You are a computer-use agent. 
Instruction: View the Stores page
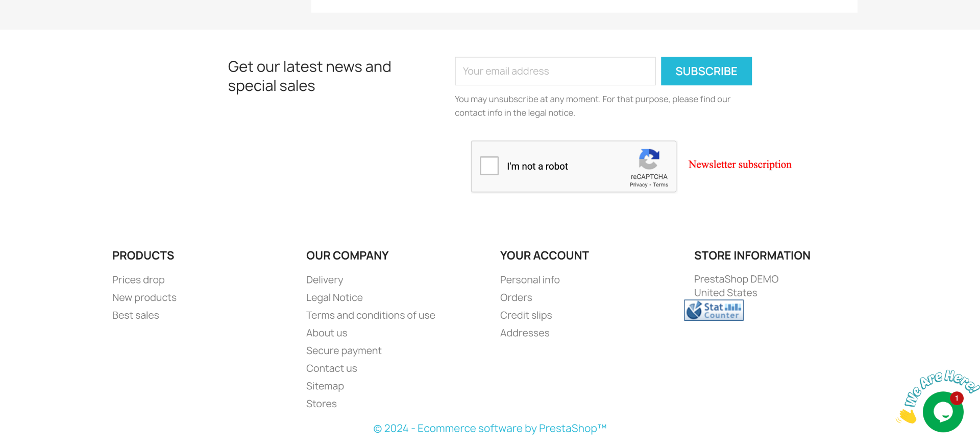(322, 404)
